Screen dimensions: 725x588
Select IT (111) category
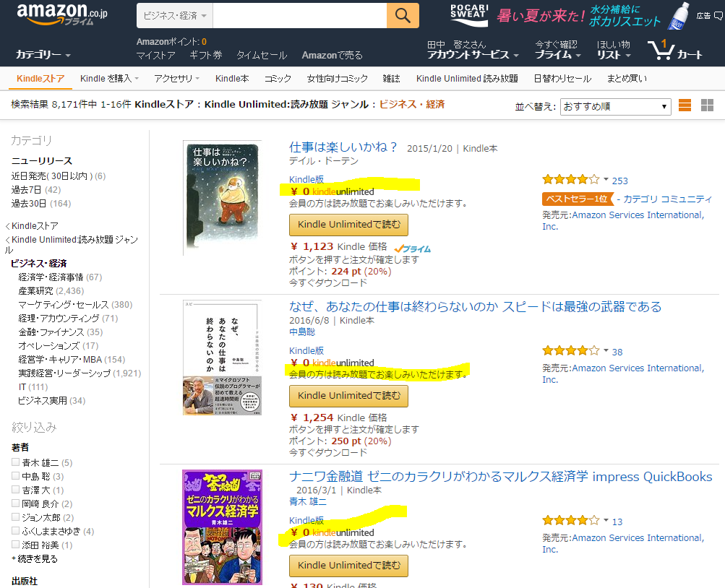33,387
